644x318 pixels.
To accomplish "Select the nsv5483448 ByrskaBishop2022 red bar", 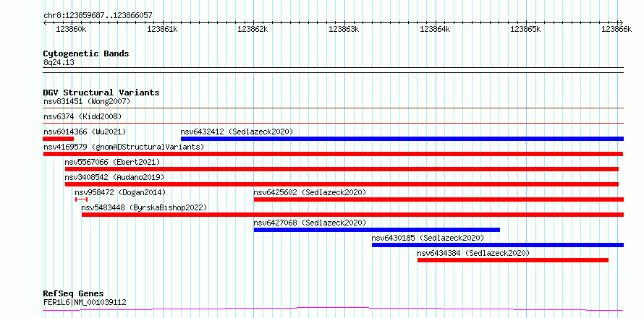I will pyautogui.click(x=353, y=215).
